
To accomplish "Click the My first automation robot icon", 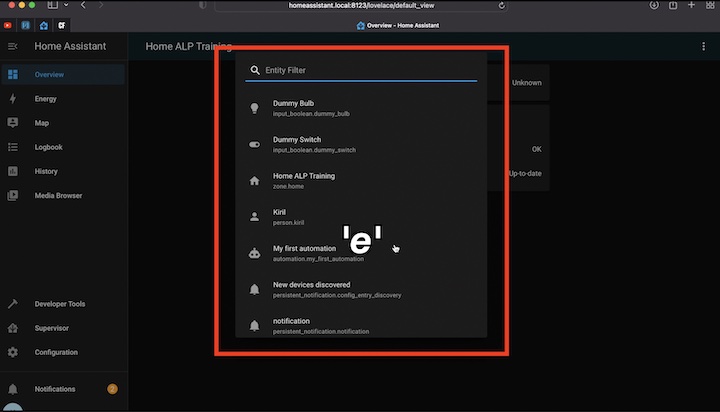I will tap(254, 253).
